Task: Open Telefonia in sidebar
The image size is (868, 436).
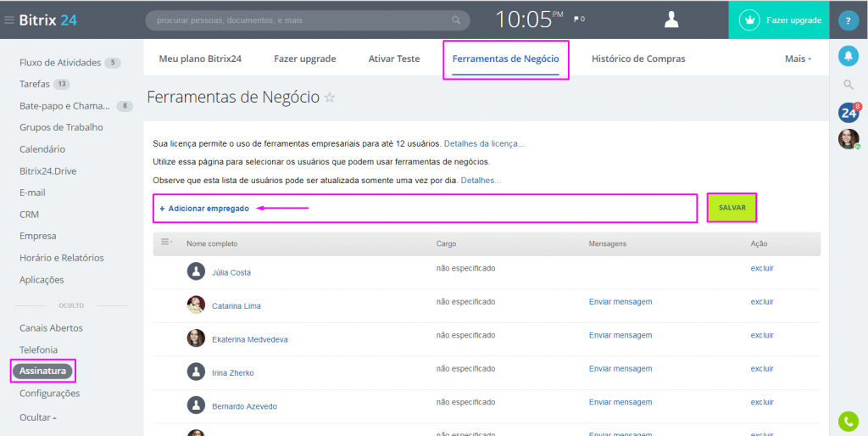Action: 38,350
